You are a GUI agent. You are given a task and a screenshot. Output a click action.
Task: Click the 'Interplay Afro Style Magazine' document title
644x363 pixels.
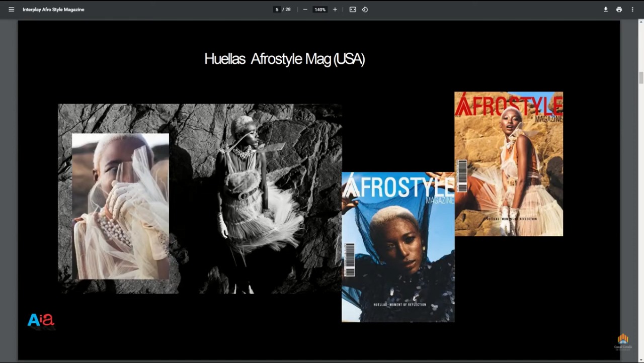pos(53,10)
